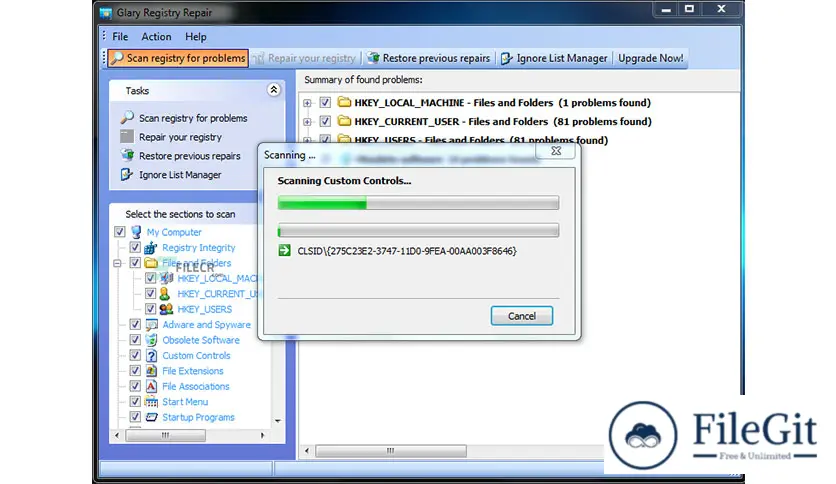Toggle the Start Menu checkbox
Viewport: 836px width, 484px height.
(x=135, y=402)
